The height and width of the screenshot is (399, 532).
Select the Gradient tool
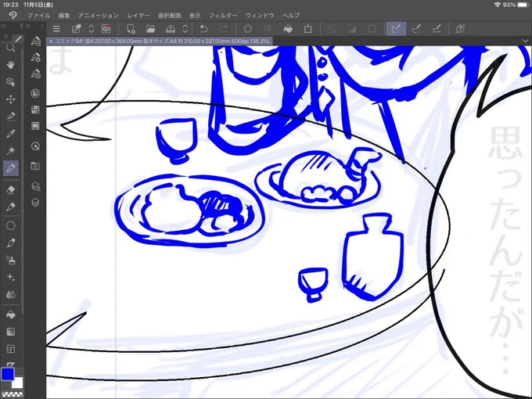tap(10, 332)
